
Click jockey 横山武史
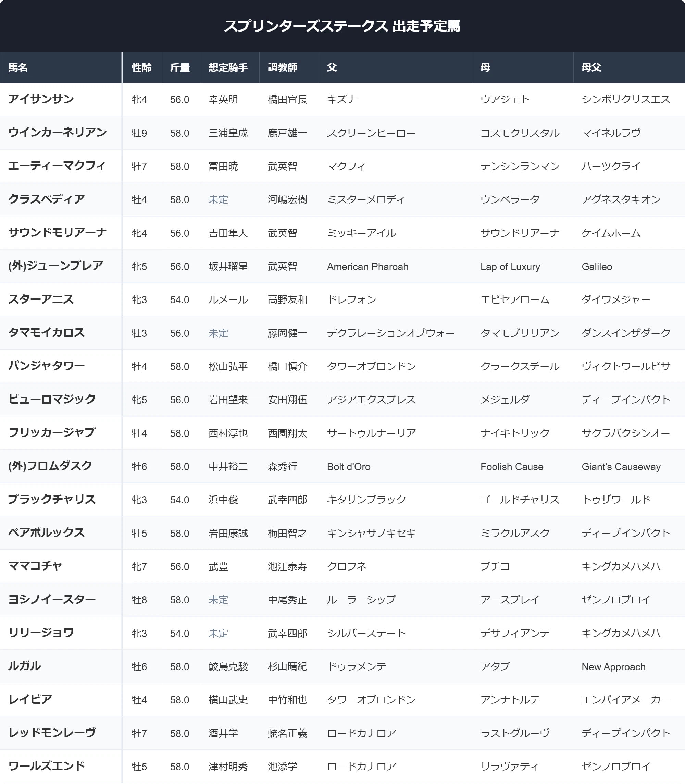(228, 700)
